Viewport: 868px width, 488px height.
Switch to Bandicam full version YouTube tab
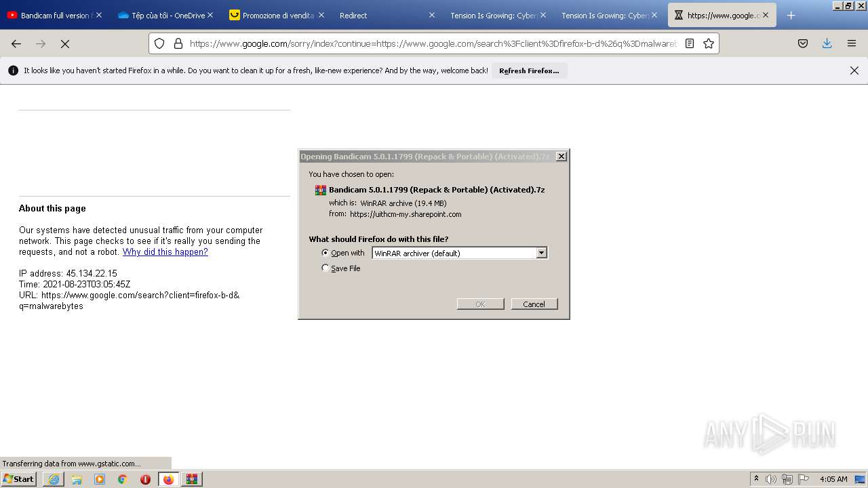point(54,15)
